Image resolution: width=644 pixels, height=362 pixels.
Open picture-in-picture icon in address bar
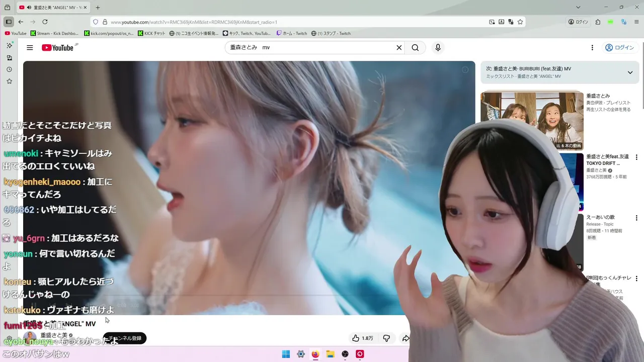[x=492, y=22]
